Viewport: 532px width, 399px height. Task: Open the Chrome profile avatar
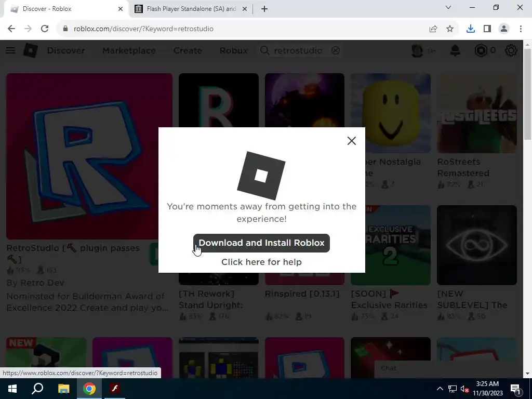point(504,29)
